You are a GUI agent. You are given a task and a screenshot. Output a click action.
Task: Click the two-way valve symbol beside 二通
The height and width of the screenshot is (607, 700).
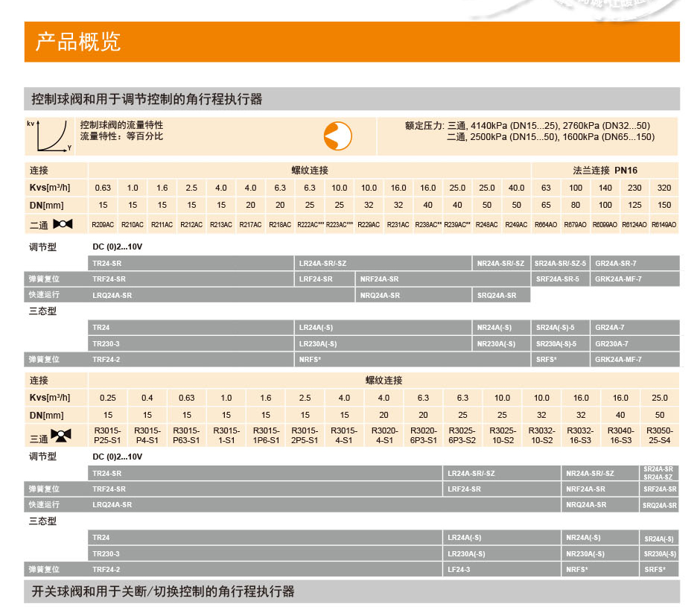click(x=63, y=224)
